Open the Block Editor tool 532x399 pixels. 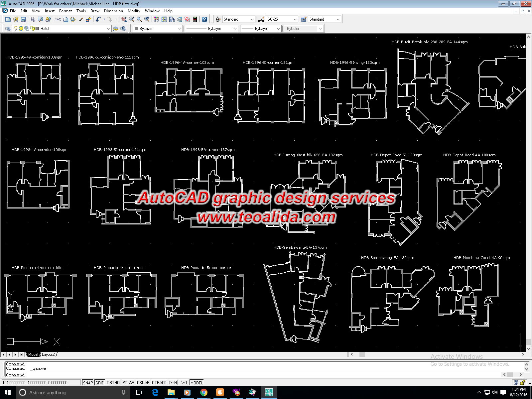point(88,19)
